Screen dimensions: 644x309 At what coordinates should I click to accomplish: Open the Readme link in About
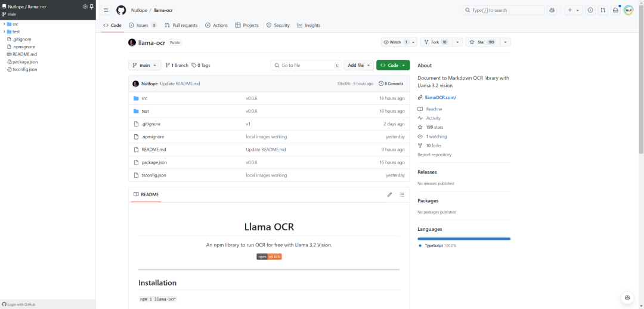click(x=430, y=109)
